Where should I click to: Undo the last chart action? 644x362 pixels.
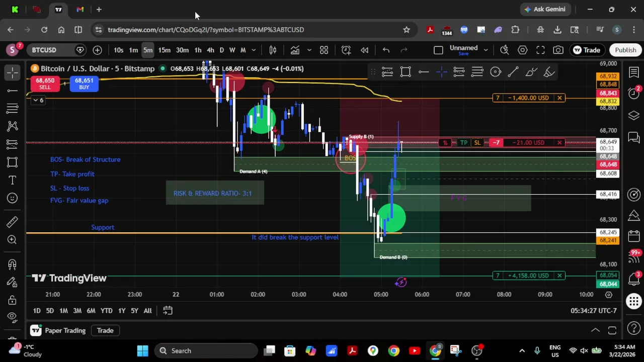pyautogui.click(x=386, y=50)
